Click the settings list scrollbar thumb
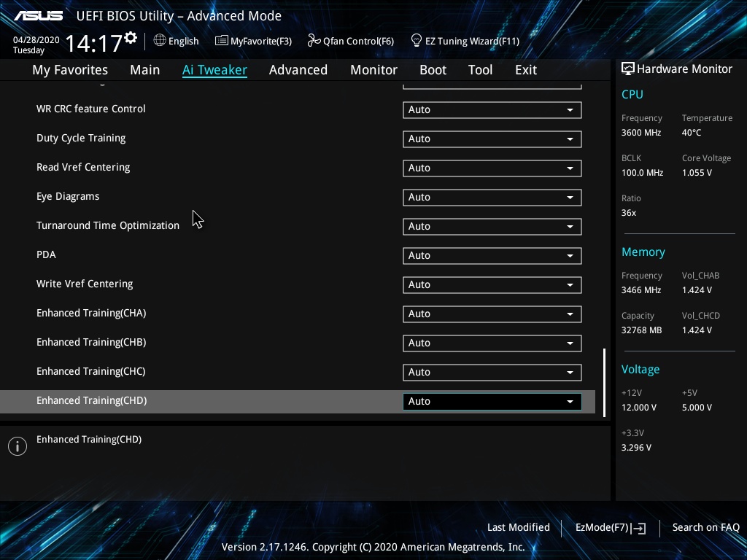 [x=604, y=383]
